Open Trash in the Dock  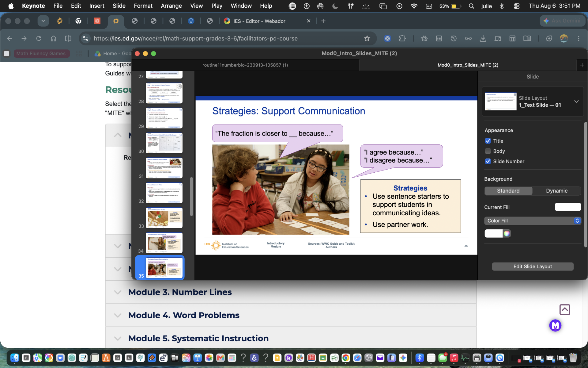[573, 358]
